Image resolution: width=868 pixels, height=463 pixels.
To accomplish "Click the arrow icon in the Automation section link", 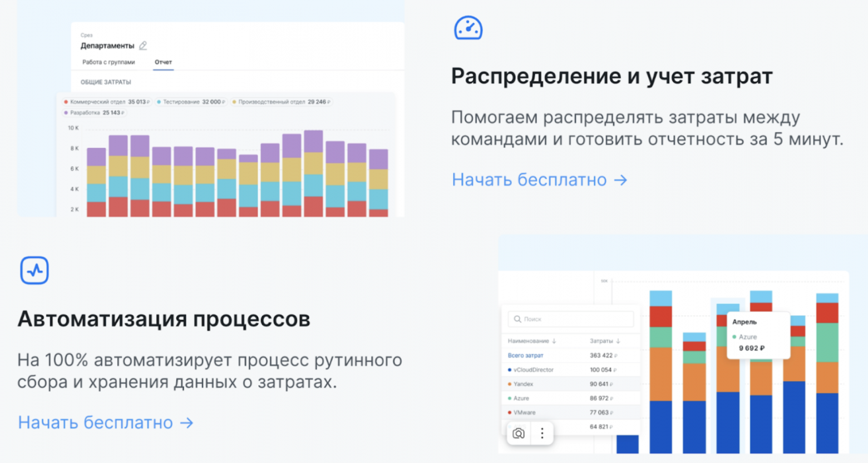I will click(188, 422).
